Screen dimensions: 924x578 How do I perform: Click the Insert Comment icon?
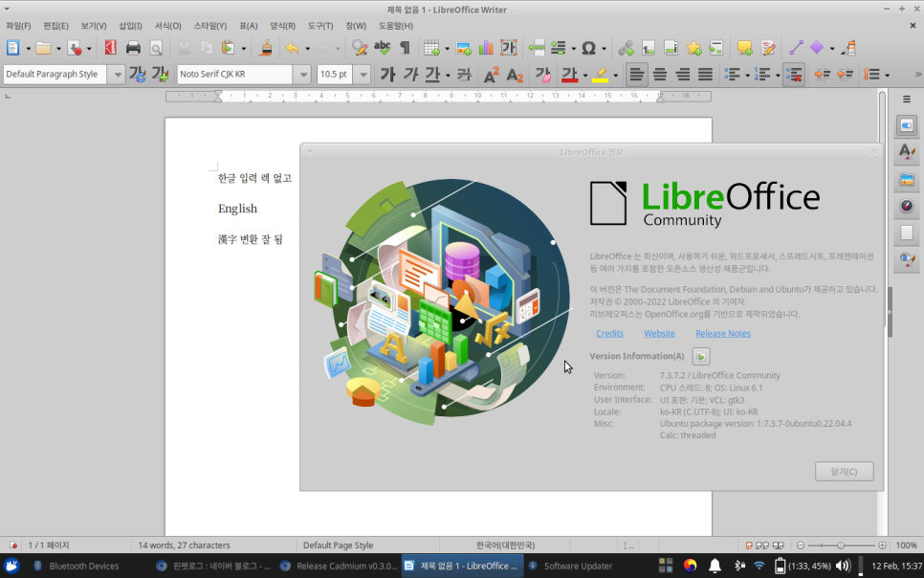(x=745, y=48)
